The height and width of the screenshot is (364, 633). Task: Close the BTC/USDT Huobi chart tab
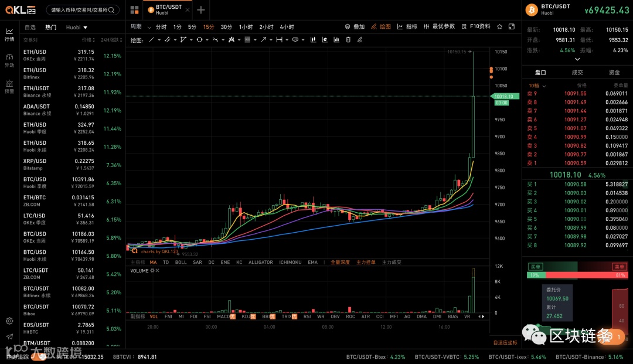point(188,10)
